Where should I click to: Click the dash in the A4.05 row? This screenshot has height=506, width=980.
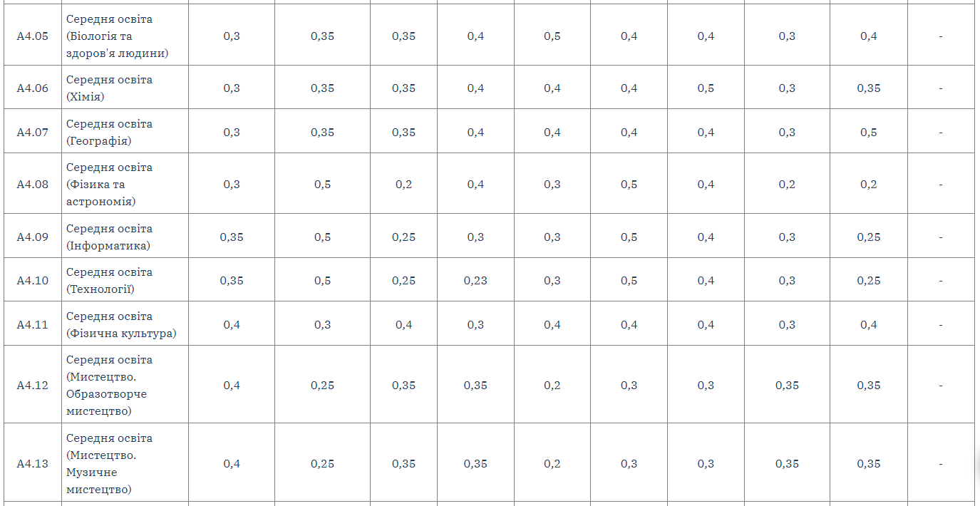pos(941,36)
